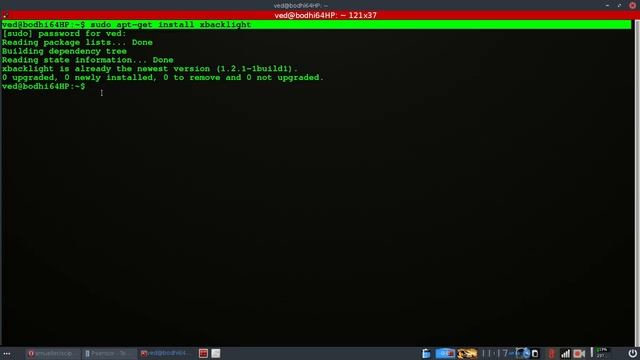This screenshot has width=640, height=360.
Task: Click the "Reading state information... Done" line
Action: coord(87,60)
